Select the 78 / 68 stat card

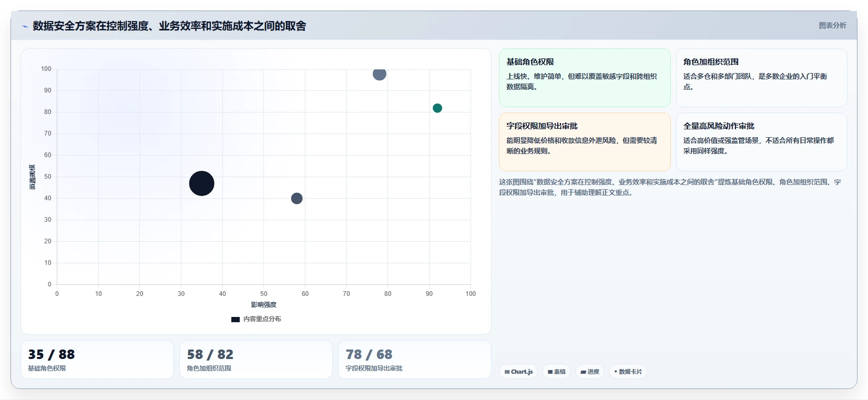pos(415,360)
